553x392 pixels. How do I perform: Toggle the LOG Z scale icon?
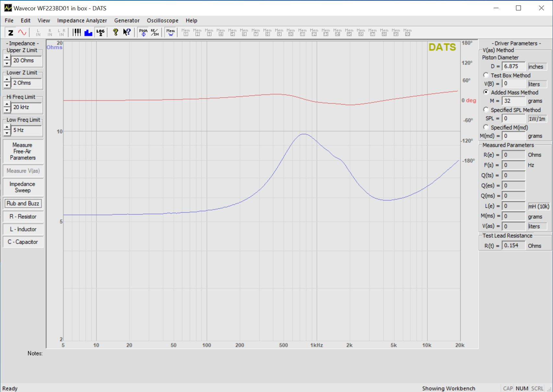[x=101, y=32]
